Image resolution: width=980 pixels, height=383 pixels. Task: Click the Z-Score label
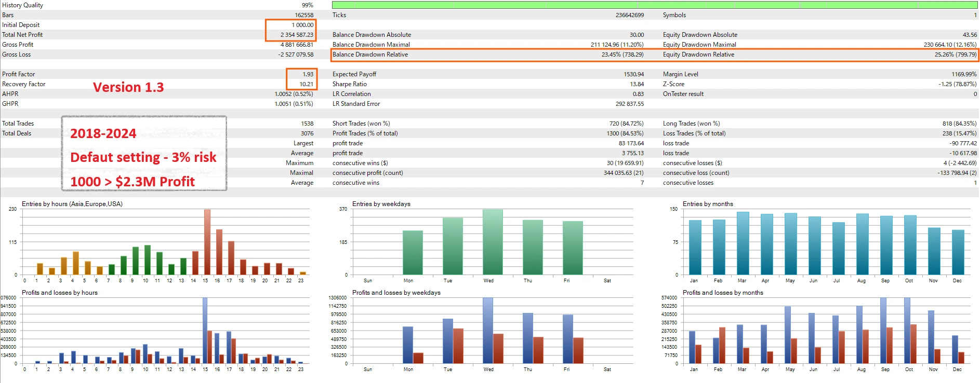(673, 84)
